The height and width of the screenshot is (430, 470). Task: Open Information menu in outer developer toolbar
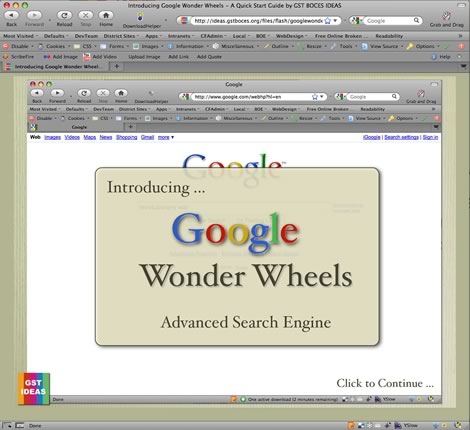coord(188,46)
